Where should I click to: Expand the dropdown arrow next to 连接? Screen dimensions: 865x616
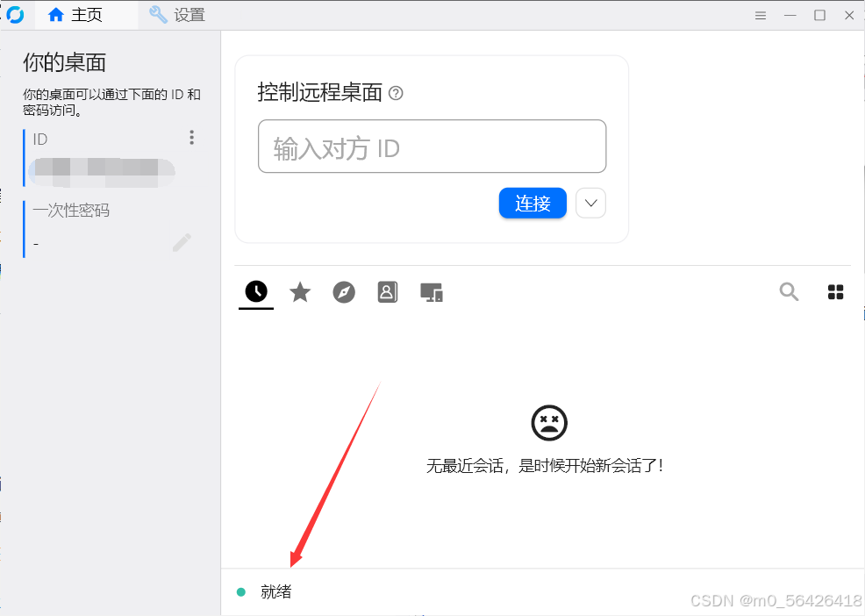pos(590,204)
